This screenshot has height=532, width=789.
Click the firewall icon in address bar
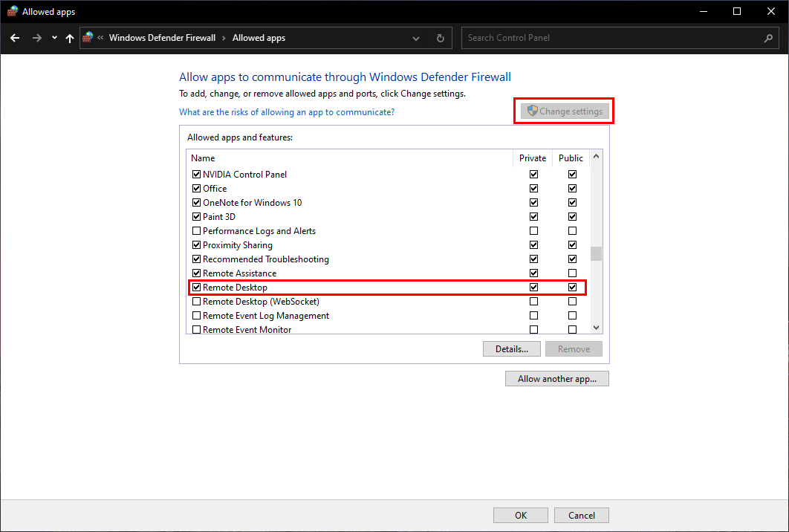(88, 37)
